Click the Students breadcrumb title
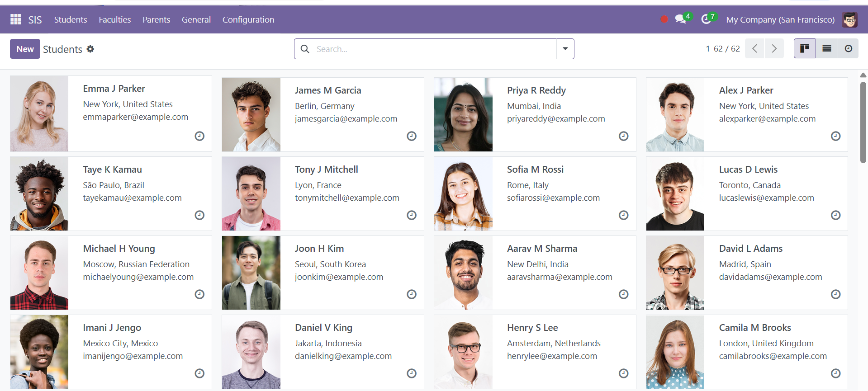 (x=62, y=49)
